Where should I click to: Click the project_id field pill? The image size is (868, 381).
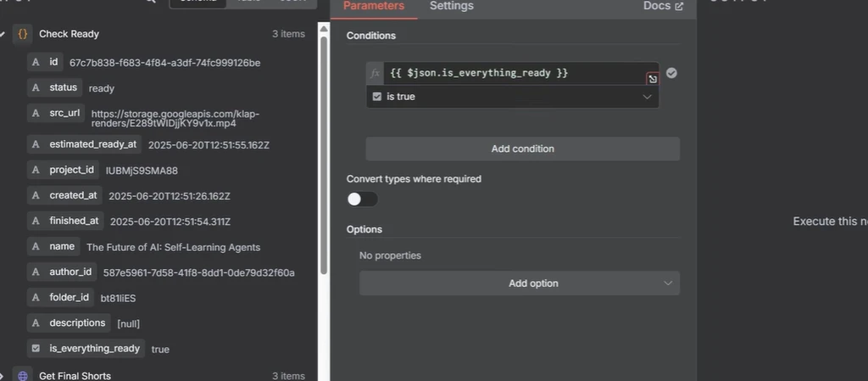click(63, 170)
